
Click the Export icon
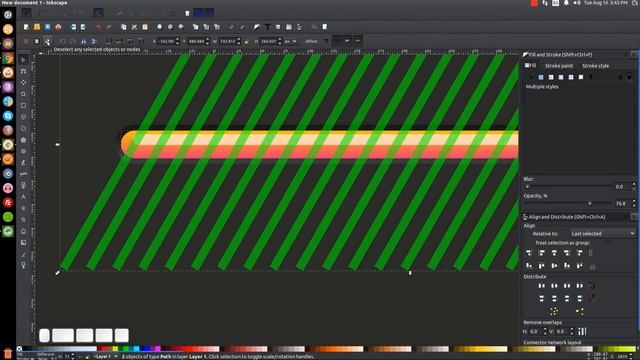[x=83, y=27]
